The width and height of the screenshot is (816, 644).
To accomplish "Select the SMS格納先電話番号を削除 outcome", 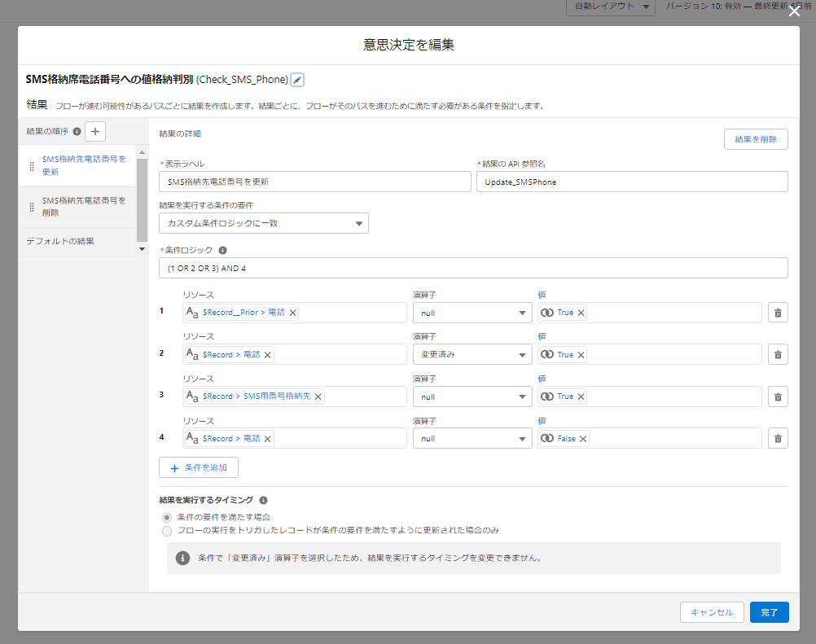I will pos(77,207).
